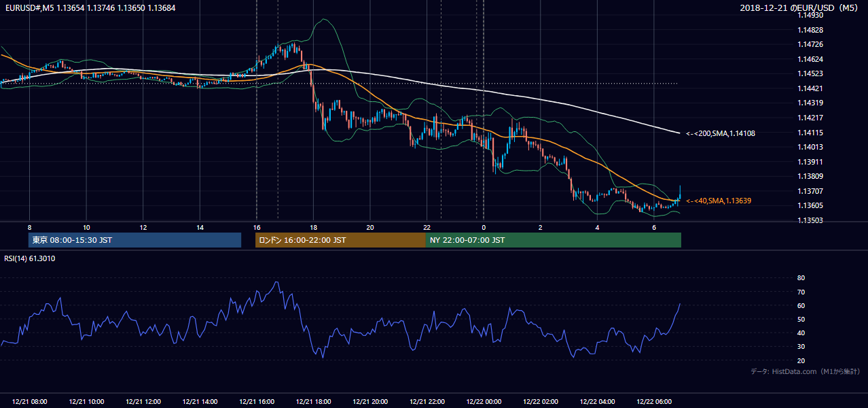Click price axis value 1.14217
This screenshot has height=408, width=868.
[811, 118]
